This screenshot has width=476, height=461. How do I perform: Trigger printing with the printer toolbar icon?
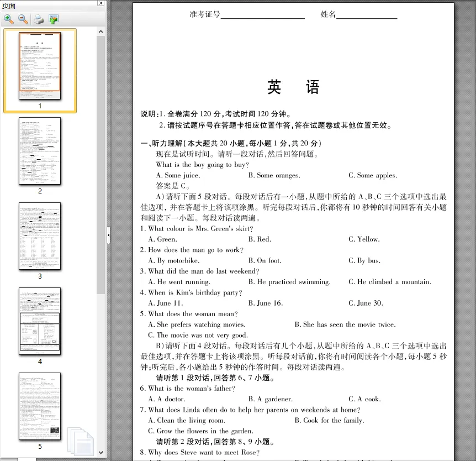tap(38, 19)
